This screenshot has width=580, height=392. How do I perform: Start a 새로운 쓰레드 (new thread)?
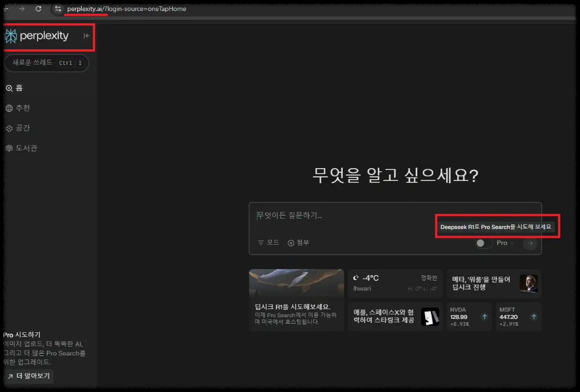click(46, 63)
